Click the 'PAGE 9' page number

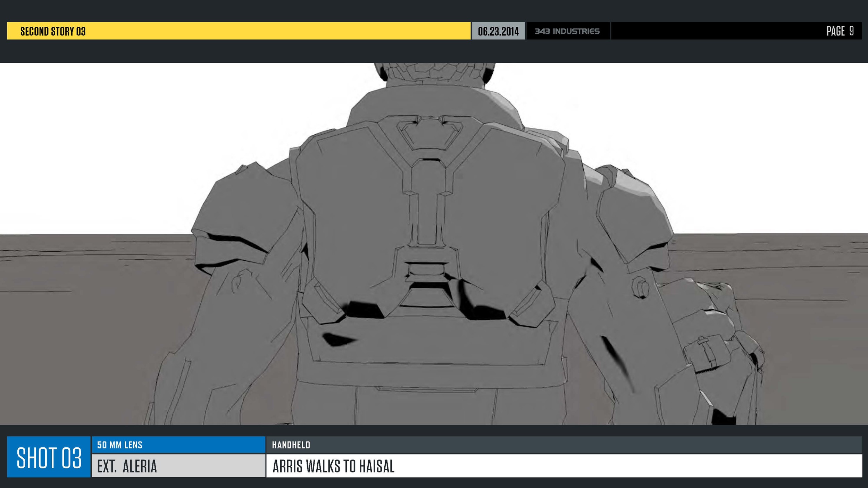click(x=840, y=31)
